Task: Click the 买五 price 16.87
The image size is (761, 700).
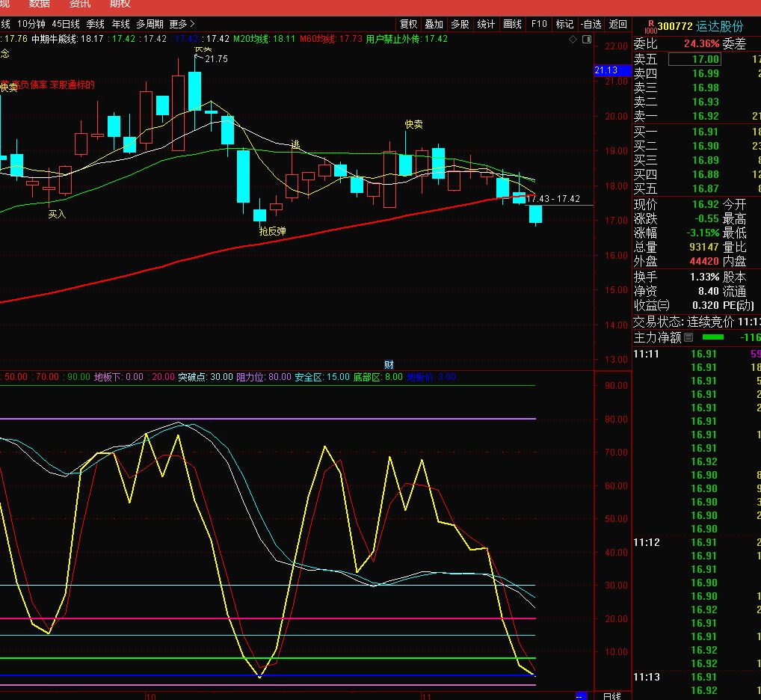Action: 705,188
